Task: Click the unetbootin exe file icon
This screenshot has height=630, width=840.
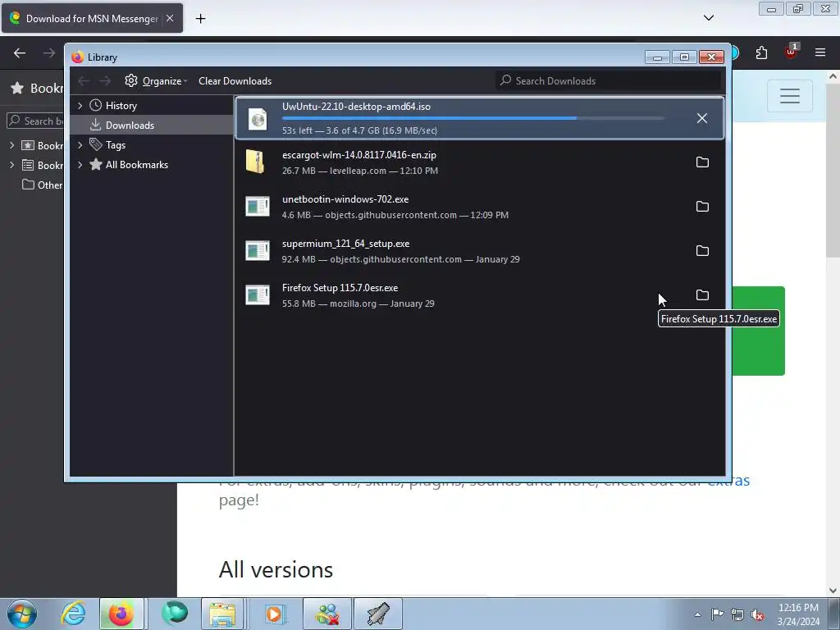Action: 258,206
